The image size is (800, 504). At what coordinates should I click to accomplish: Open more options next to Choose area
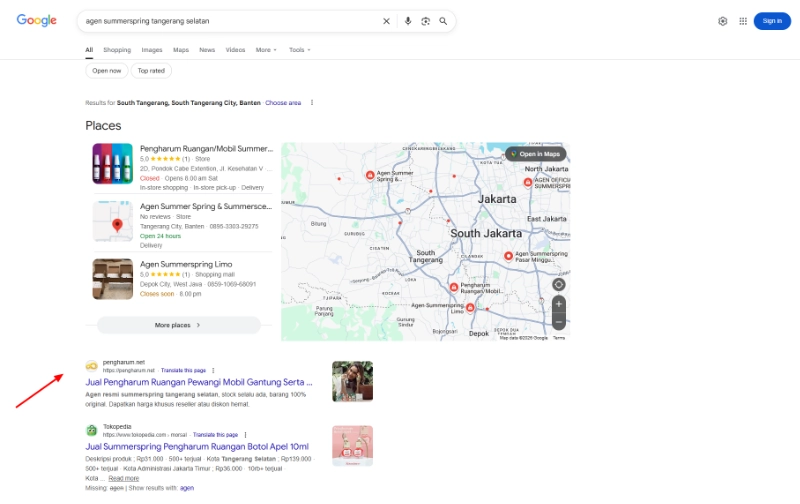tap(312, 103)
